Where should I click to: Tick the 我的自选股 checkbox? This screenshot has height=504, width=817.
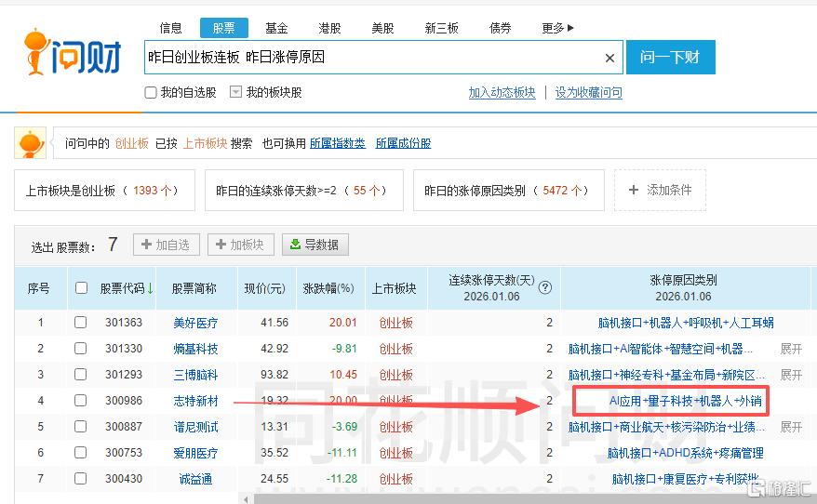pos(151,93)
